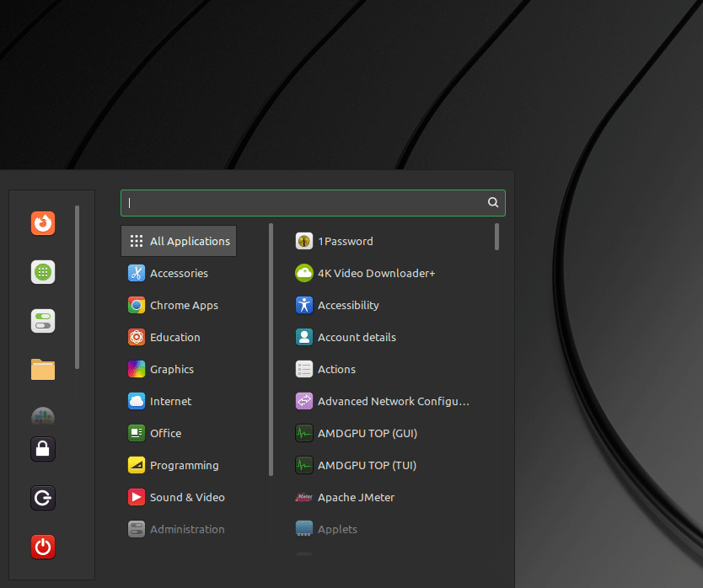Open Software Manager green grid icon
703x588 pixels.
point(43,272)
